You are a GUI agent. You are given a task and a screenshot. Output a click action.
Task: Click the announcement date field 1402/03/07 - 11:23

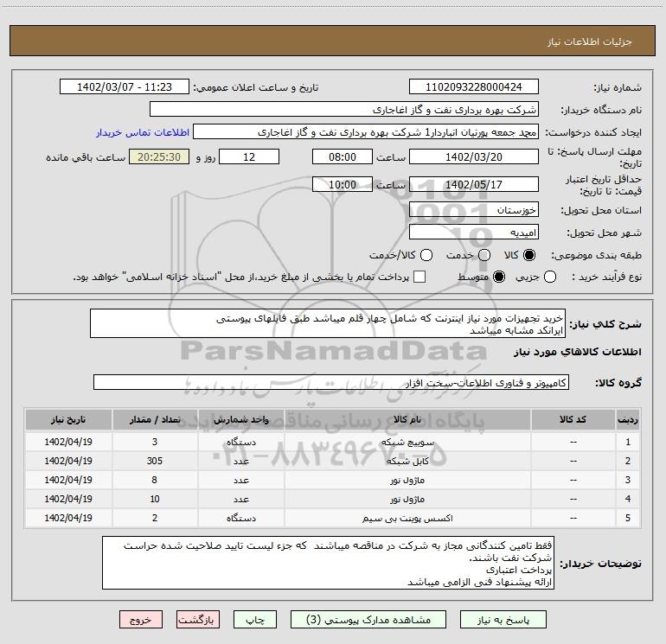(x=125, y=87)
